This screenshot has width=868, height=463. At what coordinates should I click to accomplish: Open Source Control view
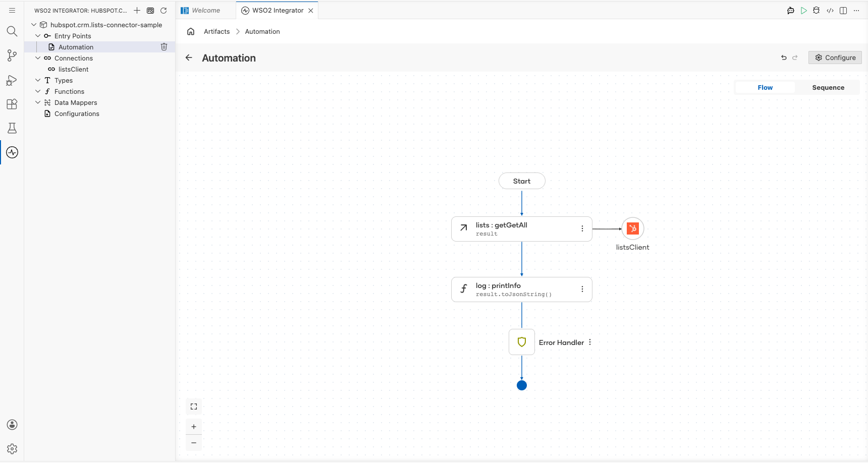click(12, 55)
